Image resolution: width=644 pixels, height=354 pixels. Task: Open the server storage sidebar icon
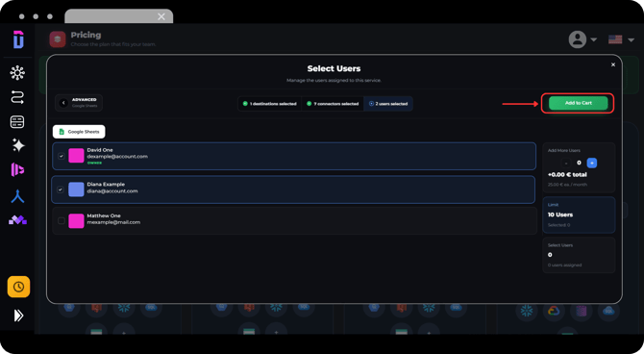(x=17, y=122)
